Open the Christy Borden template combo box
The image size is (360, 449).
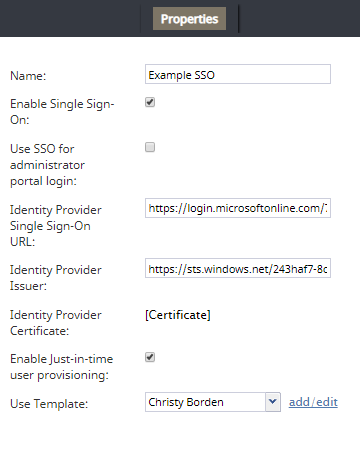213,402
